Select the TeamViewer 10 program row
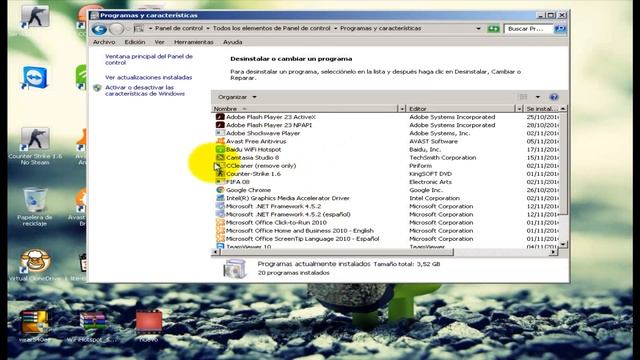This screenshot has width=640, height=360. 386,246
